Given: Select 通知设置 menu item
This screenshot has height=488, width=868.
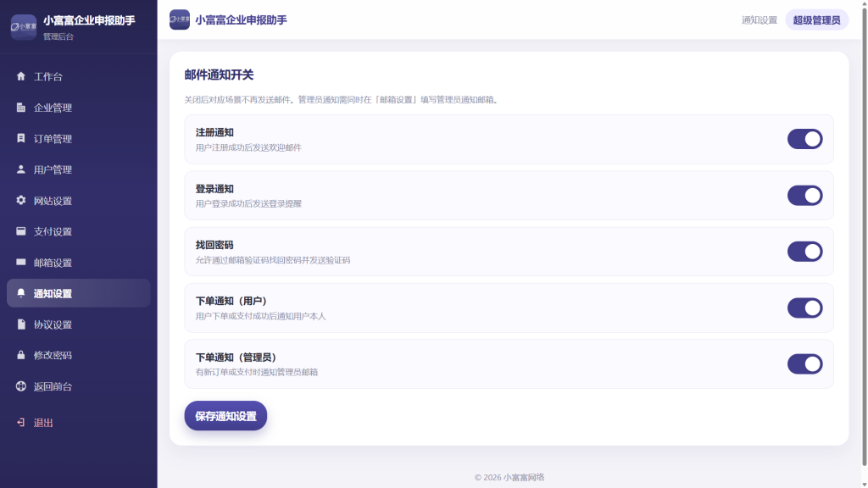Looking at the screenshot, I should click(79, 293).
